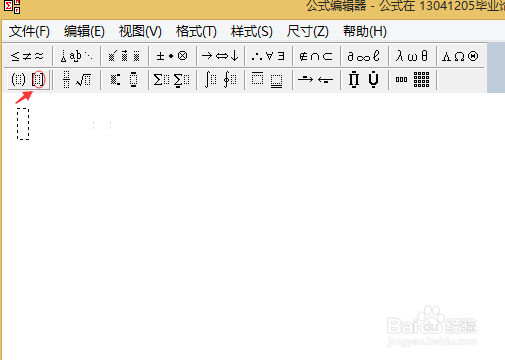Viewport: 505px width, 360px height.
Task: Open the subscript and superscript templates palette
Action: pos(124,80)
